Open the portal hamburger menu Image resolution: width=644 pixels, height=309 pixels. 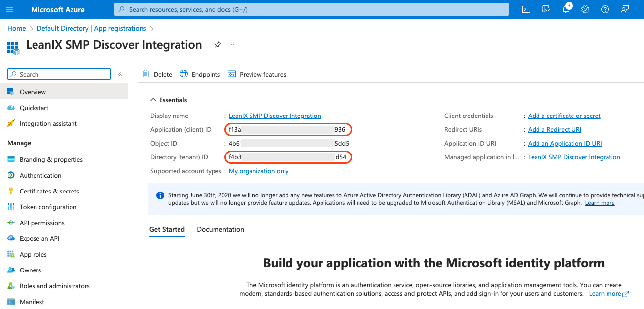(10, 9)
